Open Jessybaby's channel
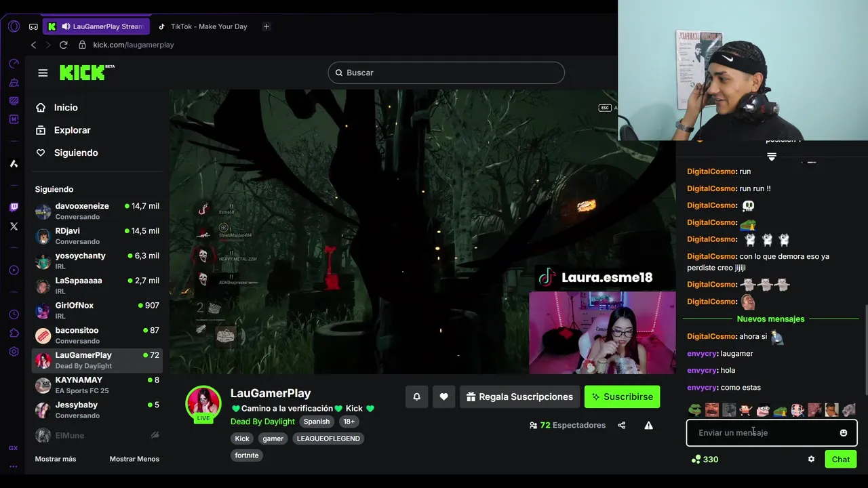Viewport: 868px width, 488px height. pyautogui.click(x=97, y=409)
